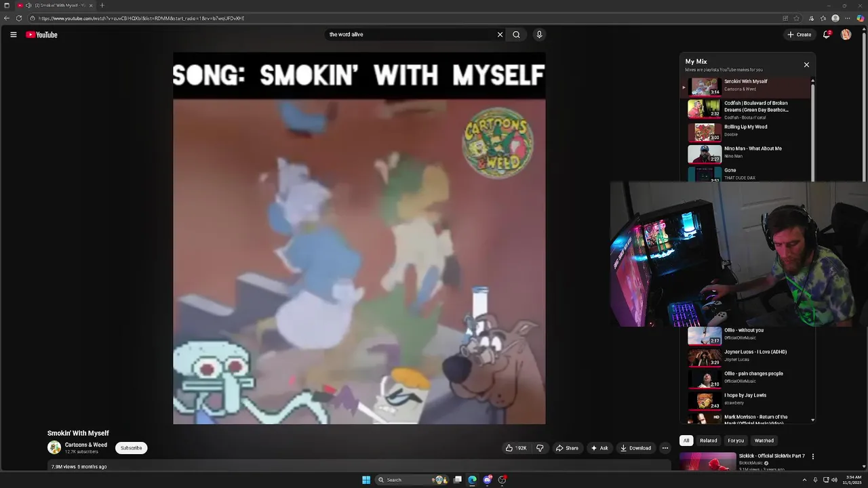The image size is (868, 488).
Task: Open the Create button
Action: pos(800,35)
